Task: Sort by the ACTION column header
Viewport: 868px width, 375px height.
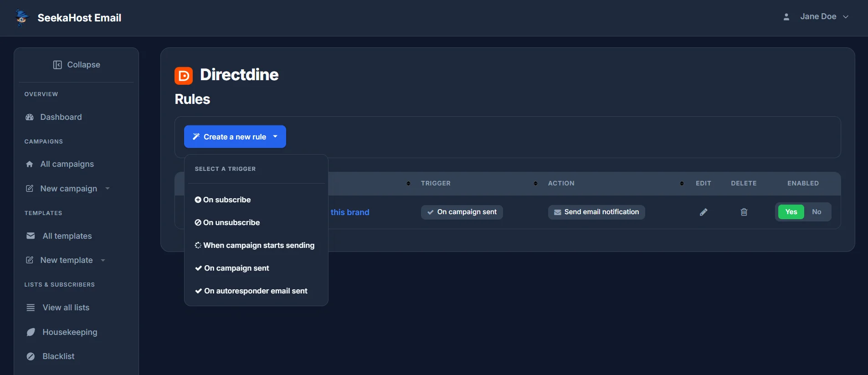Action: click(561, 183)
